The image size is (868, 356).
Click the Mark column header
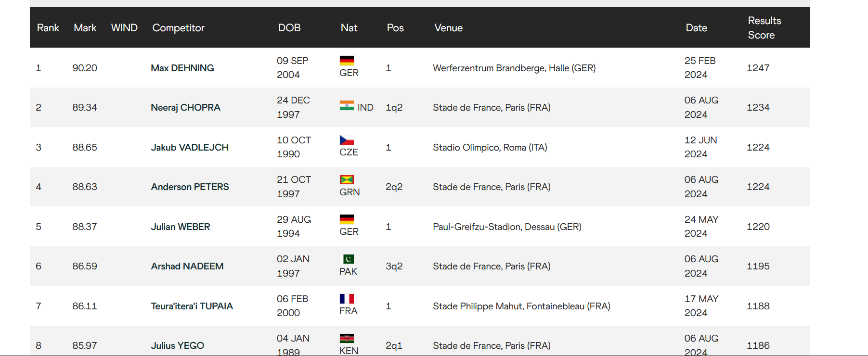click(85, 28)
